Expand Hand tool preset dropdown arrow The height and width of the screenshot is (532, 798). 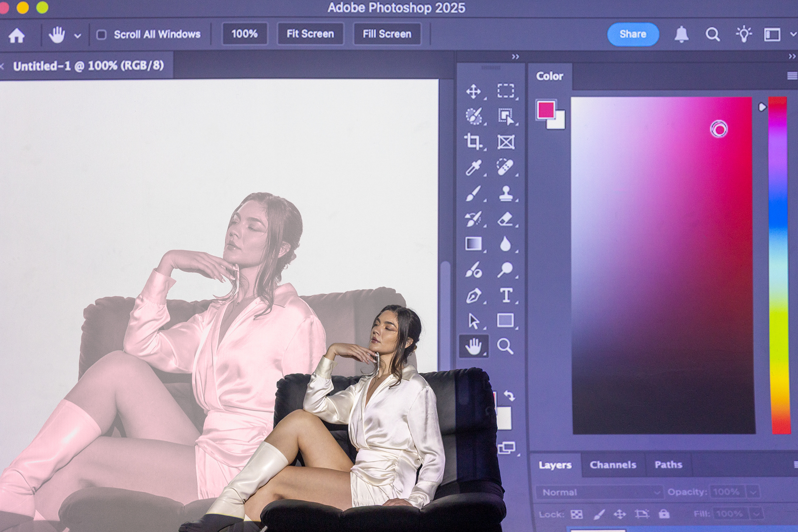(77, 36)
